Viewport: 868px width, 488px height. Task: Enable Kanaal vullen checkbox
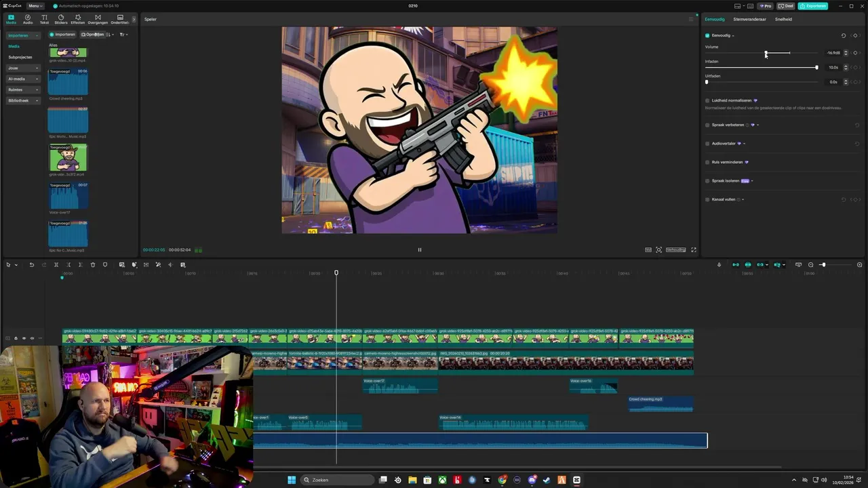[707, 199]
